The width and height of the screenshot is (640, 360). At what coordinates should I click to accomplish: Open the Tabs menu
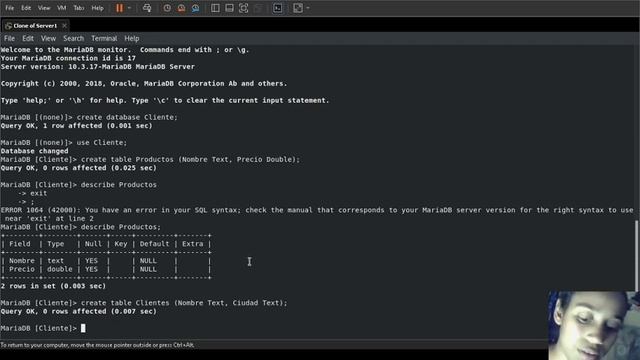[79, 8]
